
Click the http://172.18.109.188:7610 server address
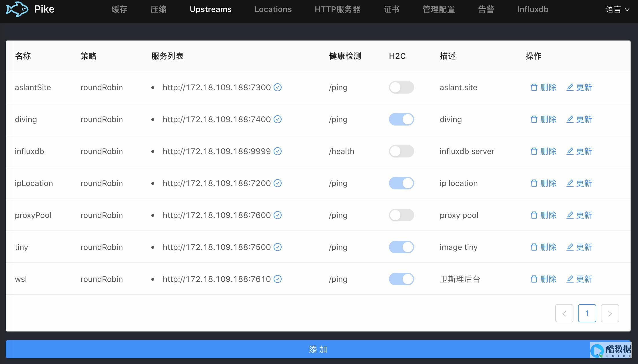(217, 279)
